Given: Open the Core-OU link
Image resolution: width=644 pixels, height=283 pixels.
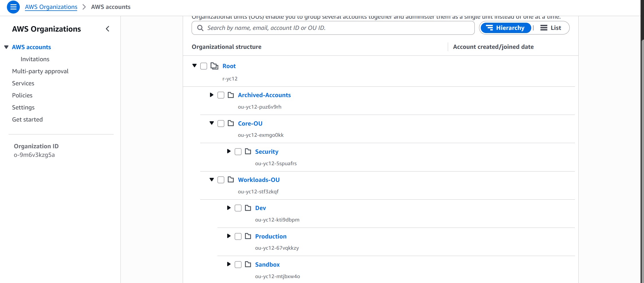Looking at the screenshot, I should [x=250, y=124].
